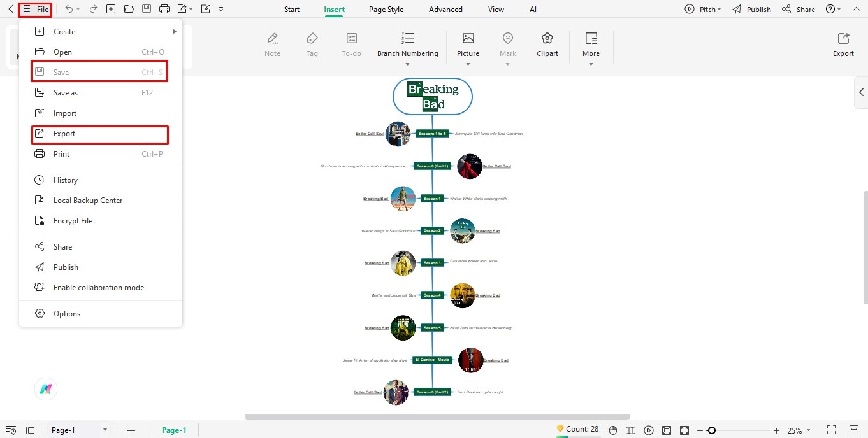The image size is (868, 438).
Task: Expand quick access toolbar customize arrow
Action: click(221, 10)
